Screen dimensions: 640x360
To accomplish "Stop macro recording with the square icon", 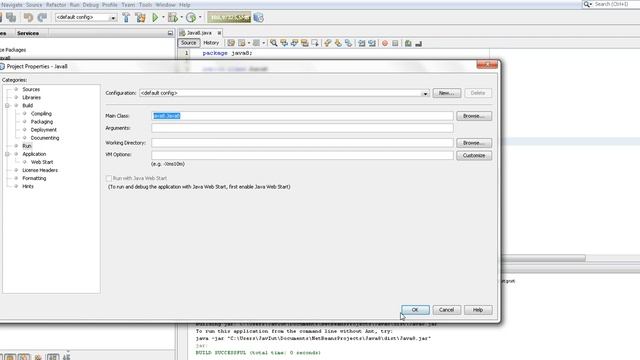I will [x=395, y=43].
